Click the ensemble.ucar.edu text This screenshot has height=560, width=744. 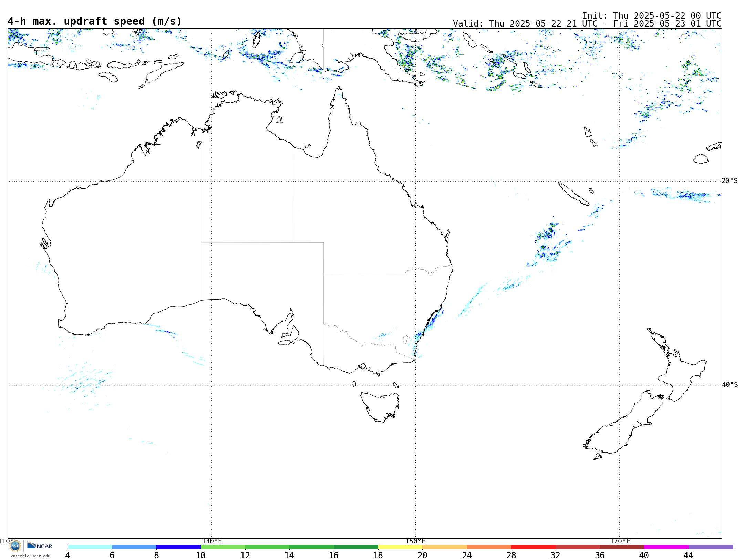point(31,556)
